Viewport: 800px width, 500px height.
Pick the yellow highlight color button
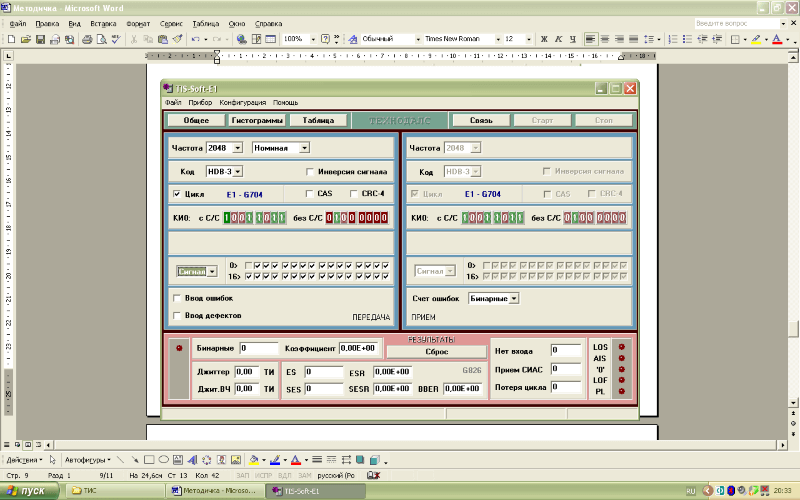(756, 39)
